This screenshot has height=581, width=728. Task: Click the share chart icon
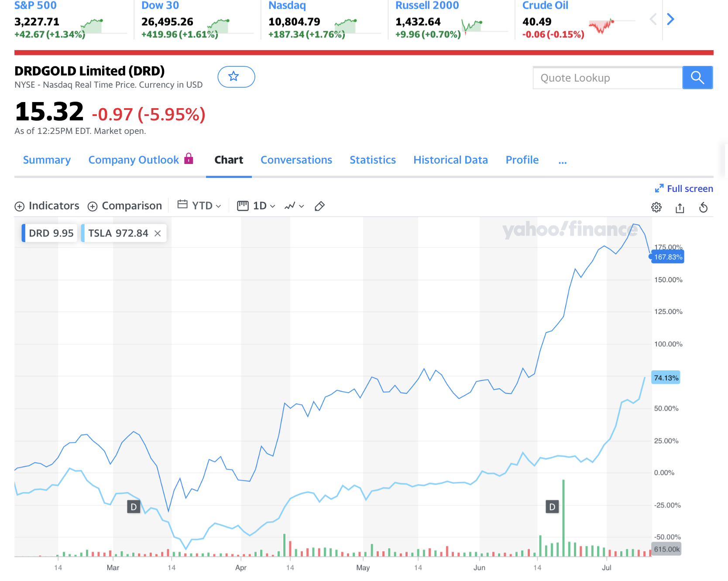[x=680, y=208]
